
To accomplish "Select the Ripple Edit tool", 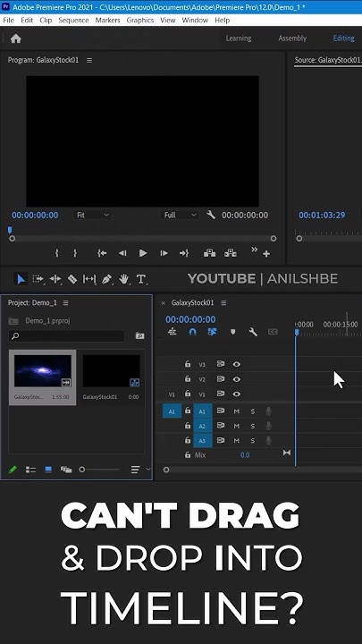I will point(55,279).
